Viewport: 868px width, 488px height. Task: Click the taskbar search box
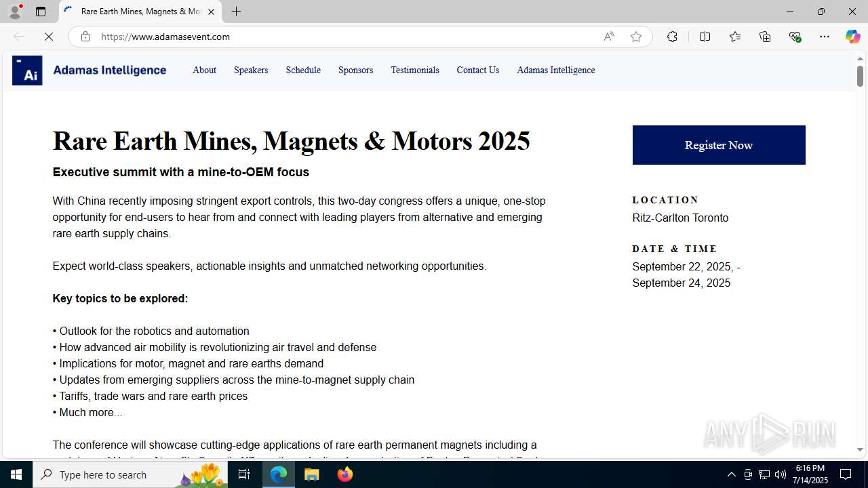(x=130, y=474)
